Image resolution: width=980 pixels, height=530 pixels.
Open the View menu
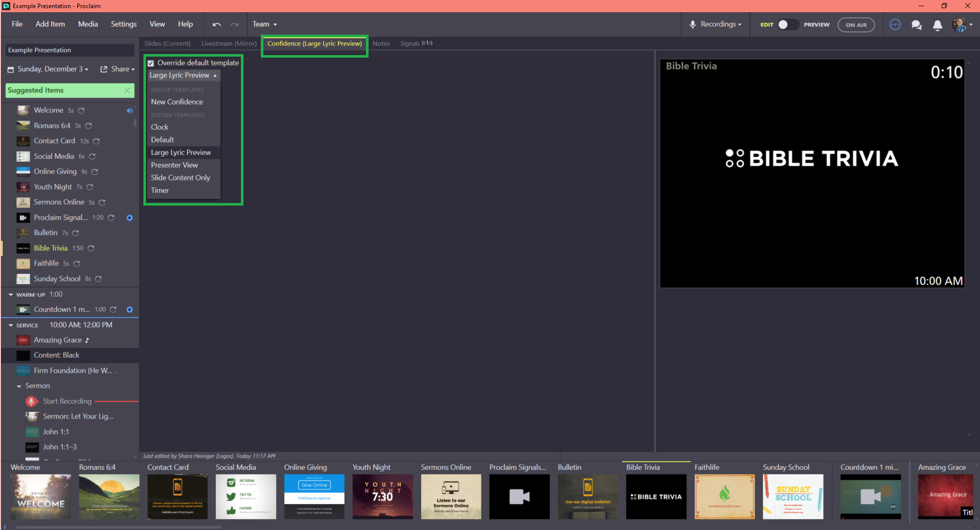[x=157, y=24]
